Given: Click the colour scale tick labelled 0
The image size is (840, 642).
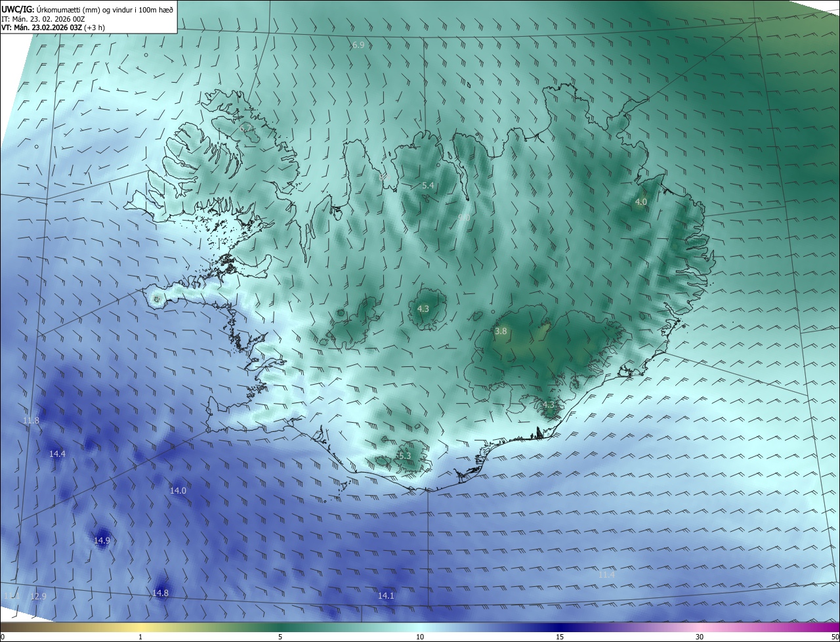Looking at the screenshot, I should [x=3, y=637].
